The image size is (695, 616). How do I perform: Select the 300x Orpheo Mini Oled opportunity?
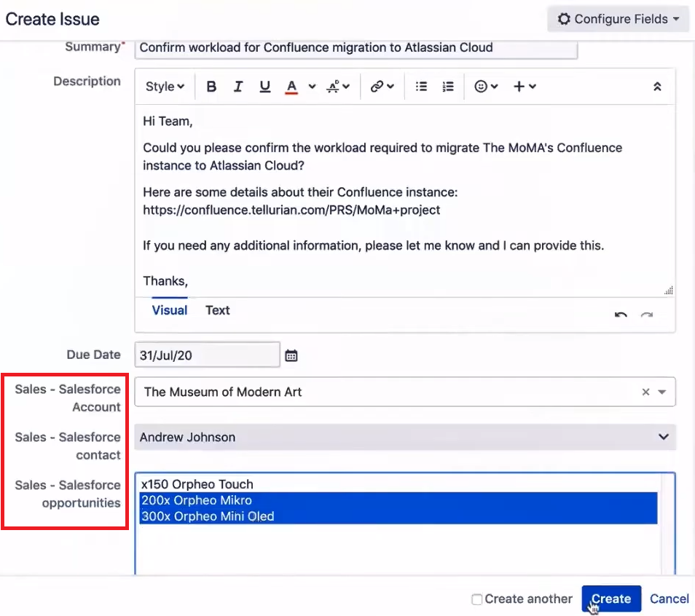coord(398,516)
